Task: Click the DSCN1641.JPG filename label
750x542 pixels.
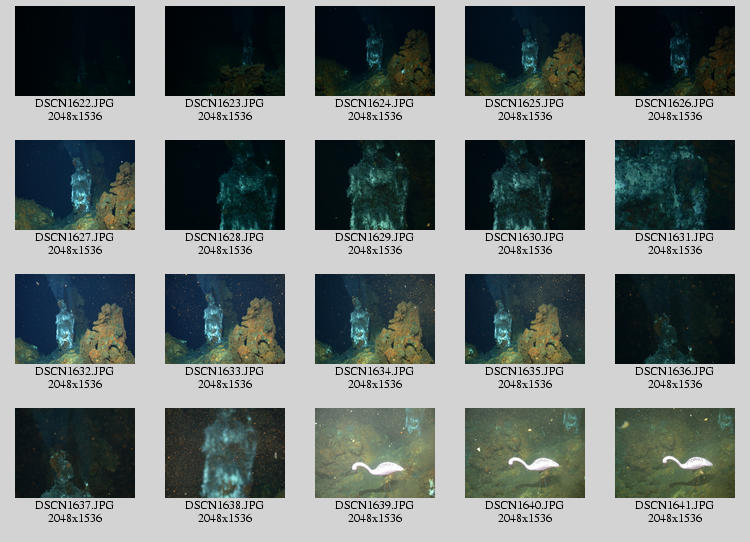Action: click(x=675, y=505)
